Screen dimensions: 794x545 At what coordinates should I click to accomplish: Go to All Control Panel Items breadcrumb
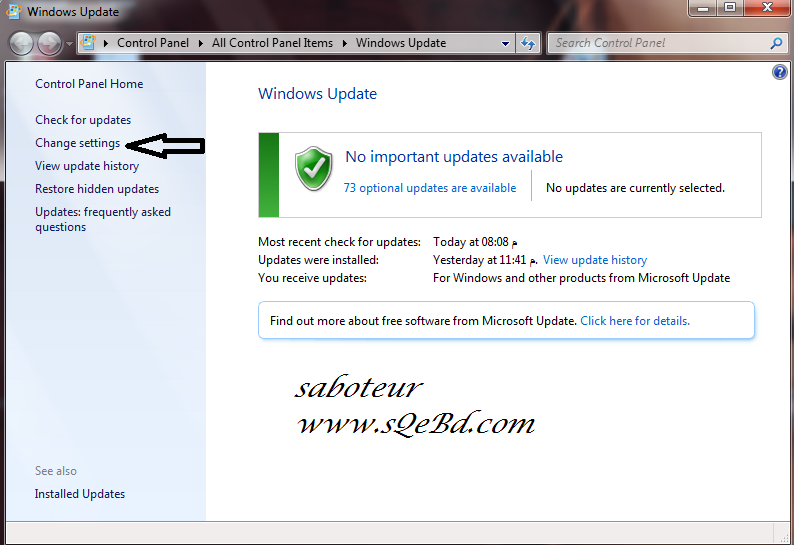(273, 43)
